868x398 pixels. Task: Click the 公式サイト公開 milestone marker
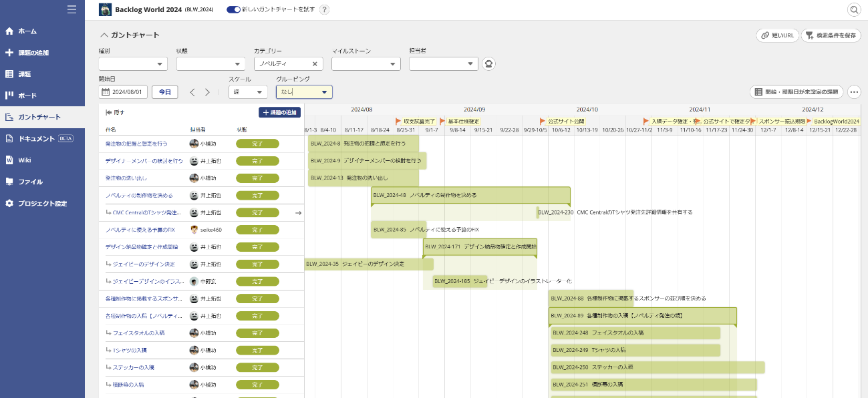click(563, 122)
